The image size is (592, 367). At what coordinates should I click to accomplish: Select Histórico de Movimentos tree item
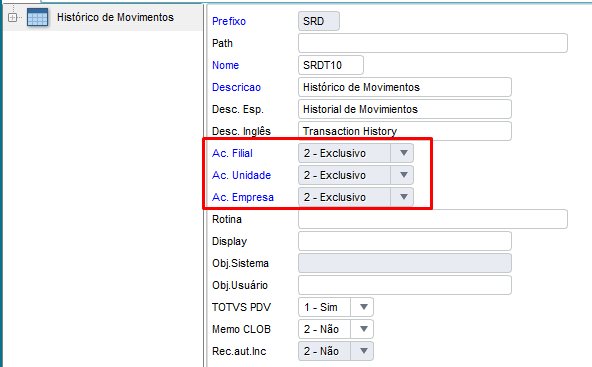click(x=115, y=17)
